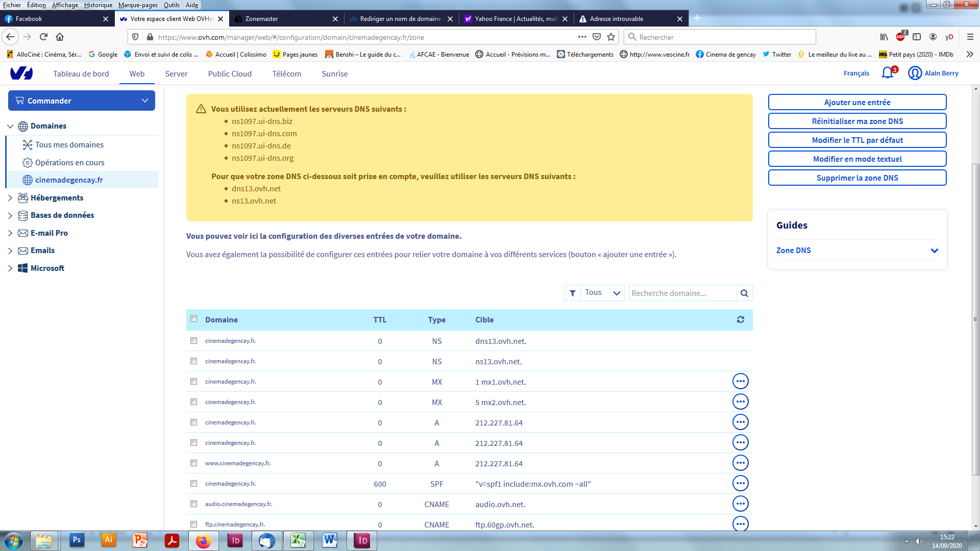Click the Recherche domaine search field

[682, 293]
